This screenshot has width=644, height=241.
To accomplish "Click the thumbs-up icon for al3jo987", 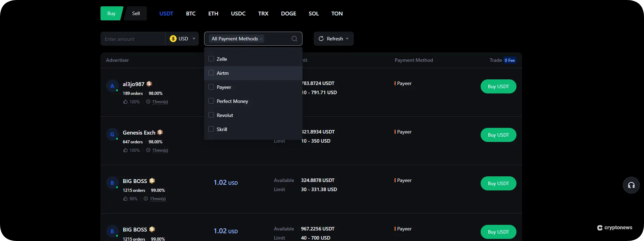I will pyautogui.click(x=125, y=102).
